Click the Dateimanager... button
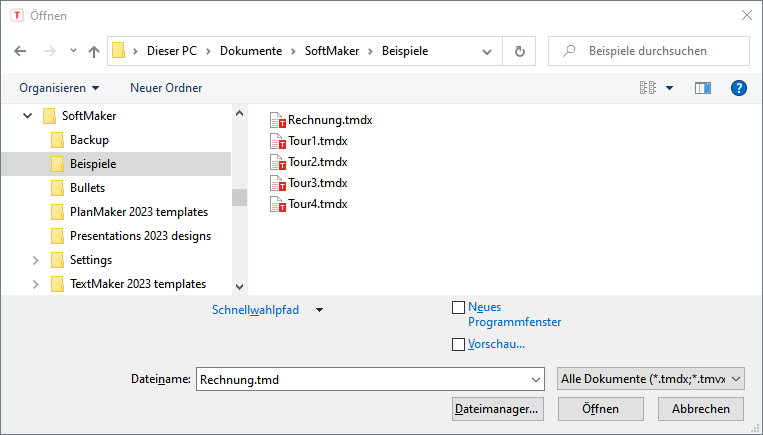The width and height of the screenshot is (763, 435). [x=497, y=409]
